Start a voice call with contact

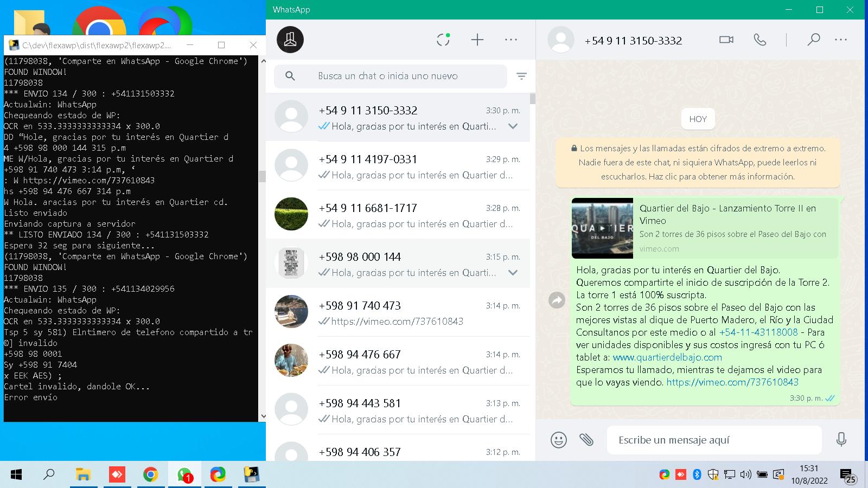click(x=760, y=40)
